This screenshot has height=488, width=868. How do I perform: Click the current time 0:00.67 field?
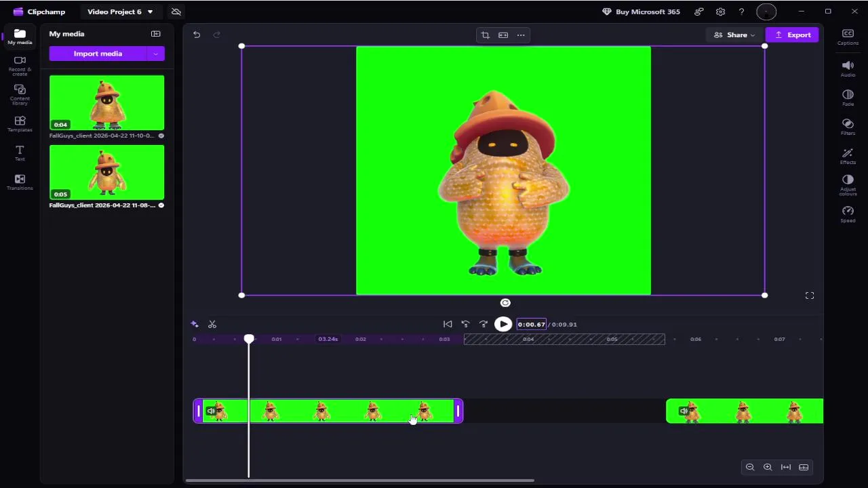tap(532, 325)
